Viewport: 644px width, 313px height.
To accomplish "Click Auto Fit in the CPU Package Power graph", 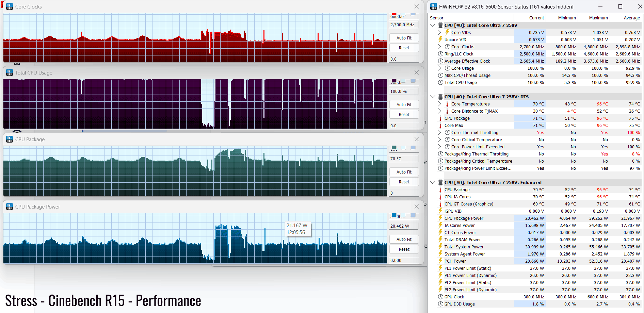I will pos(404,239).
